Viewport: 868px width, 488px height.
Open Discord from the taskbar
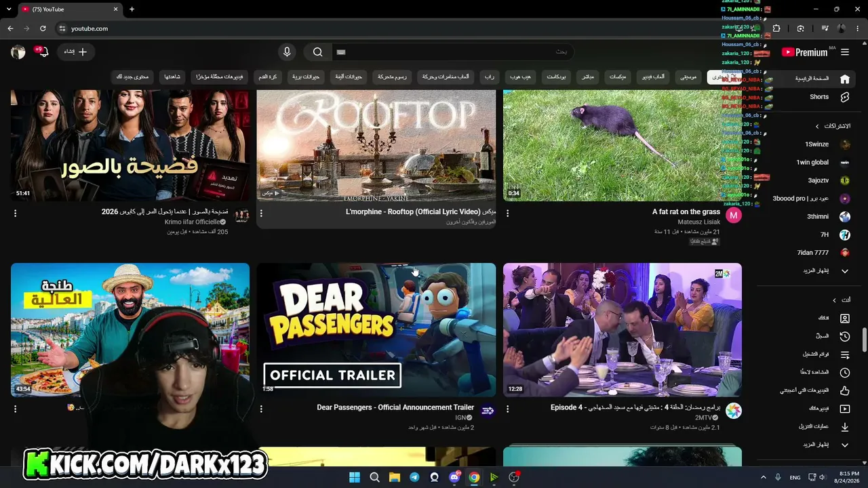[x=454, y=477]
